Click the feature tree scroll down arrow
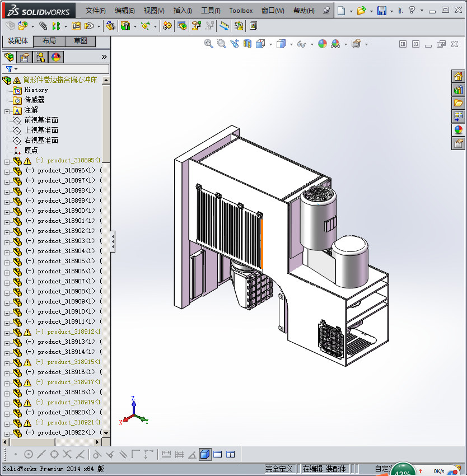 click(106, 433)
